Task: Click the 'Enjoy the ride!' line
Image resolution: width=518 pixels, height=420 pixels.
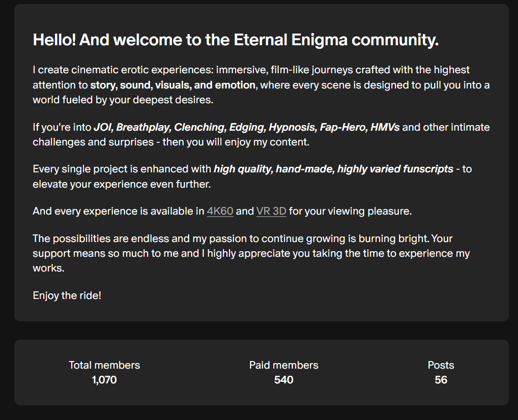Action: 67,295
